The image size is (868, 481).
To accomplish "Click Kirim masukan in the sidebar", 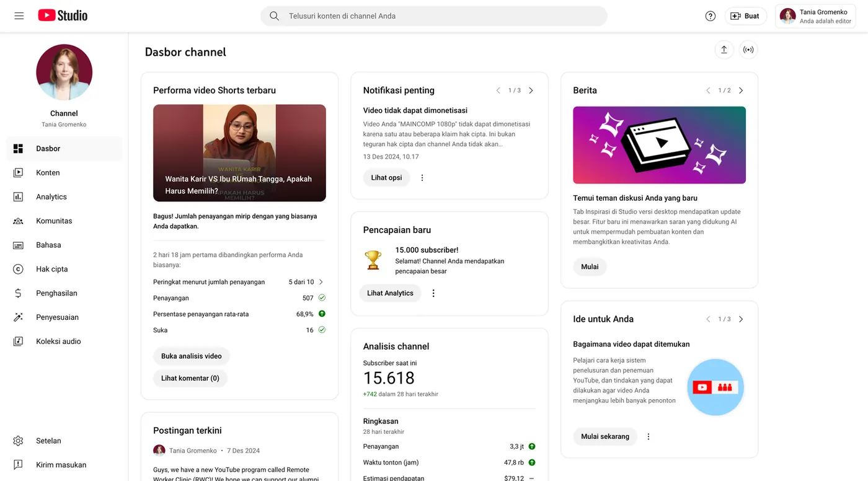I will pos(64,465).
